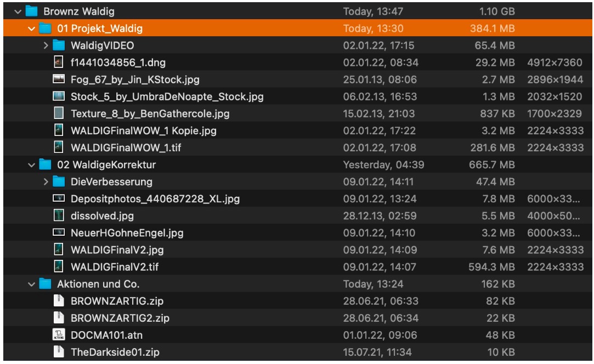Click the Fog_67_by_Jin_KStock.jpg thumbnail
Viewport: 594px width, 364px height.
[59, 79]
